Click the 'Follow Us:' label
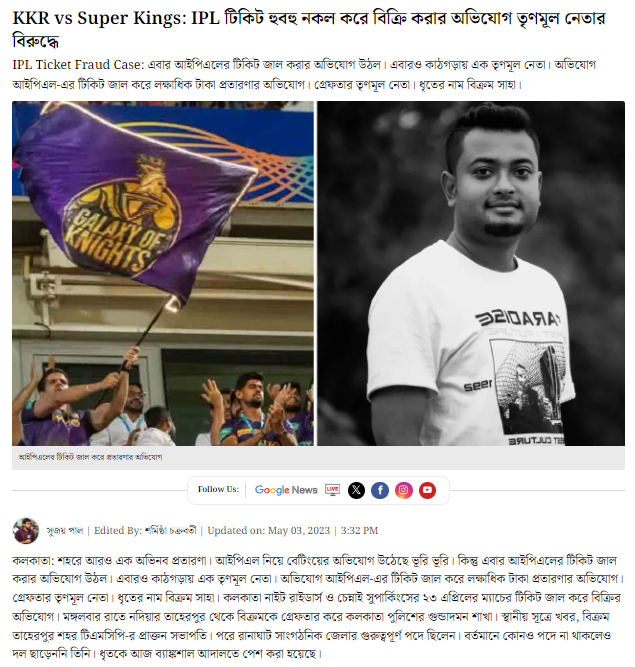 [218, 489]
